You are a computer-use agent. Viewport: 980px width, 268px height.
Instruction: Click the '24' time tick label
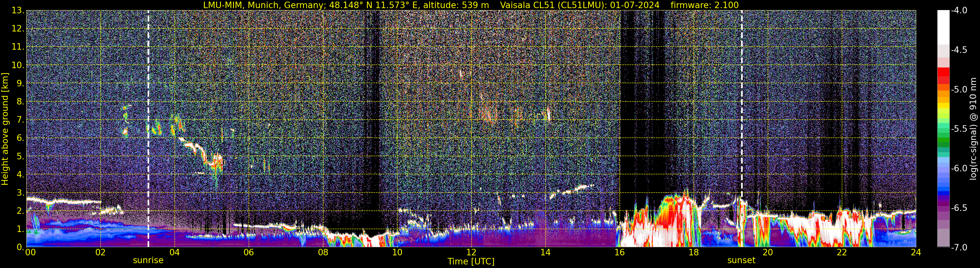point(916,252)
